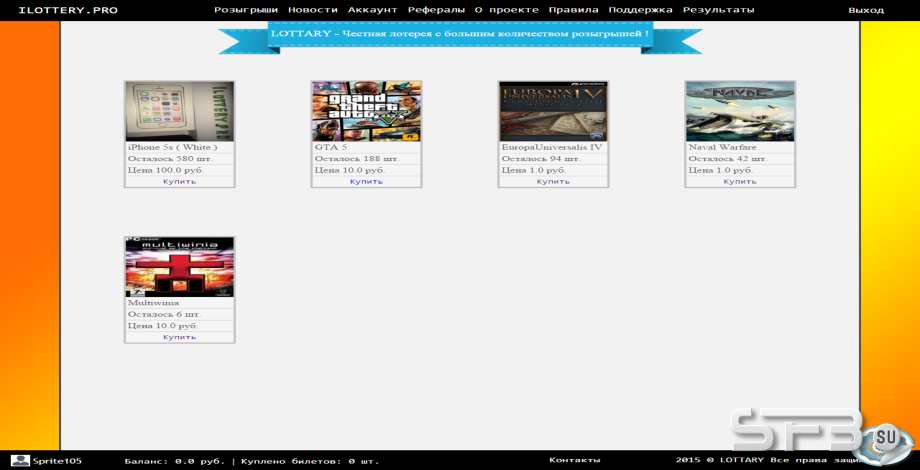Click 'Осталось 188 шт.' text

[357, 159]
